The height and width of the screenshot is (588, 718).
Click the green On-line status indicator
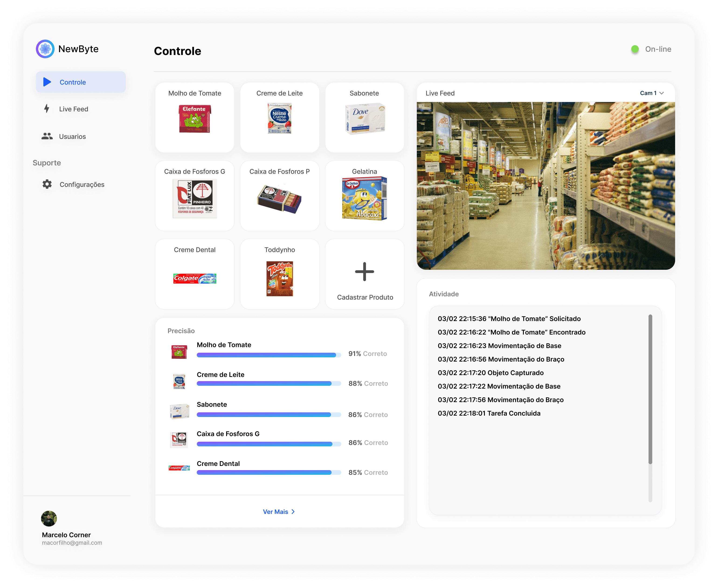635,49
